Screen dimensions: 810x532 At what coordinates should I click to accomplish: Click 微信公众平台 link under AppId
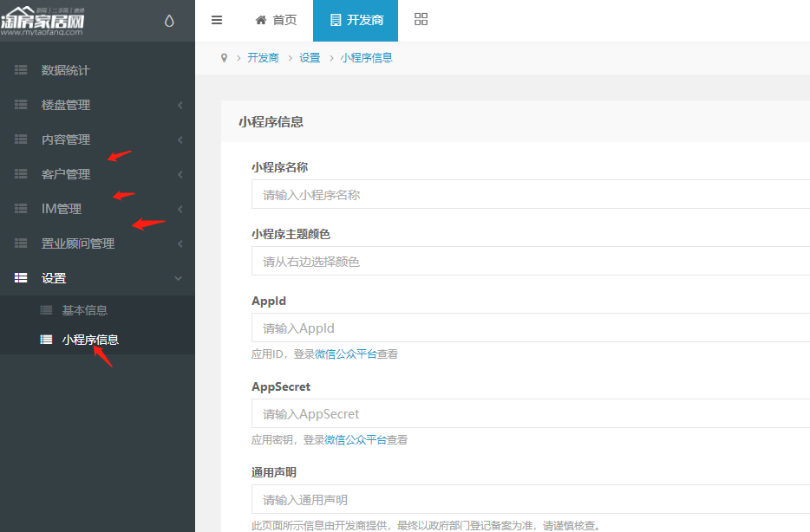(x=346, y=354)
